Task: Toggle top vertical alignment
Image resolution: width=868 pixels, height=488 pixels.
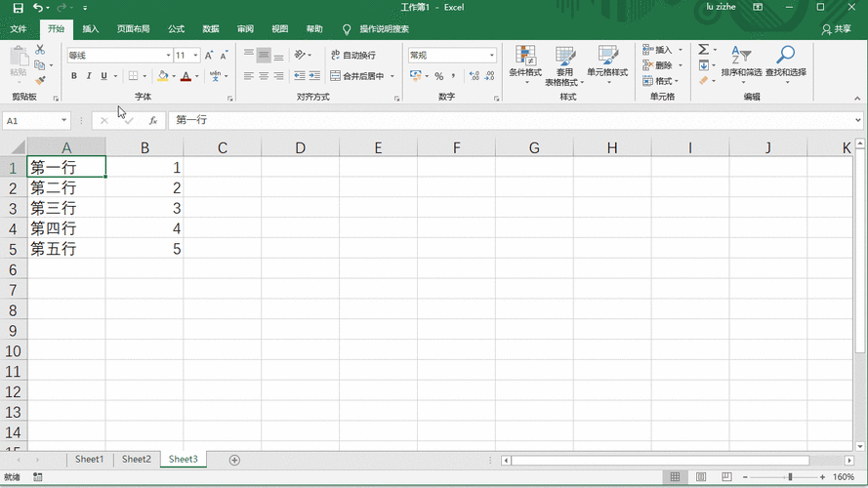Action: (x=249, y=55)
